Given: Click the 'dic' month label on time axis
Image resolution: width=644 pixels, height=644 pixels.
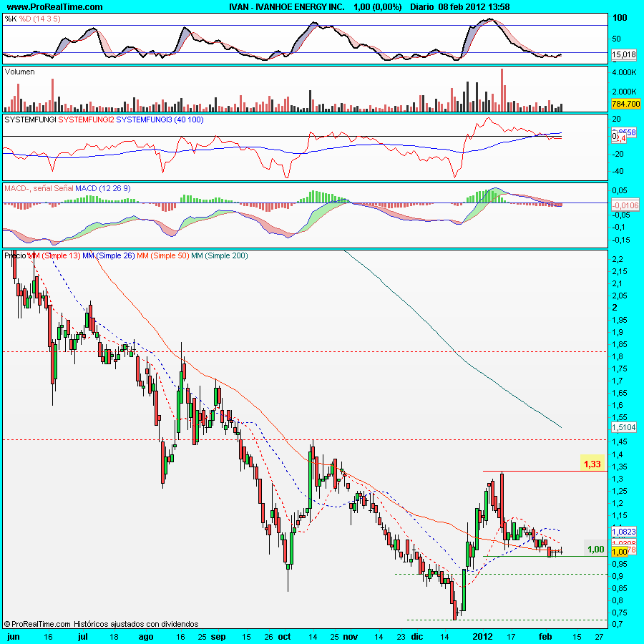Looking at the screenshot, I should pos(417,637).
